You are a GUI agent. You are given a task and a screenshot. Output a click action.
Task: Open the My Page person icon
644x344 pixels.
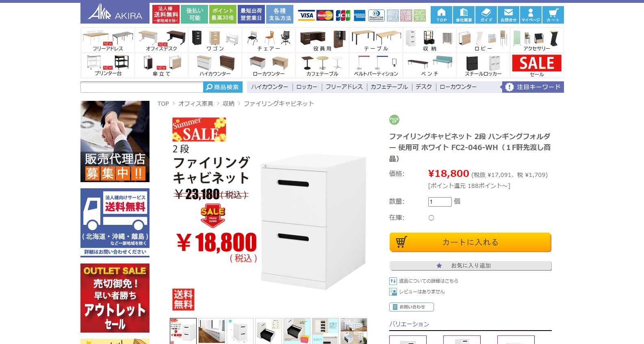tap(531, 15)
